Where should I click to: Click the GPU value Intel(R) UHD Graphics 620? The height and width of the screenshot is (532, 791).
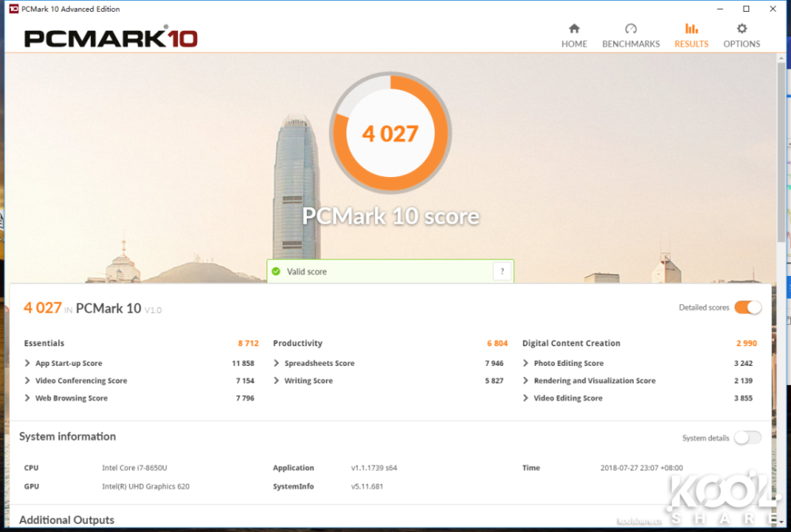[x=146, y=487]
